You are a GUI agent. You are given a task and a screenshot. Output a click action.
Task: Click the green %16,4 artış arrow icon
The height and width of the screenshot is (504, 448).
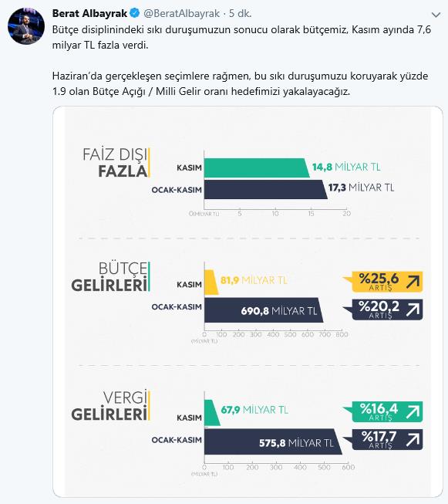[413, 411]
